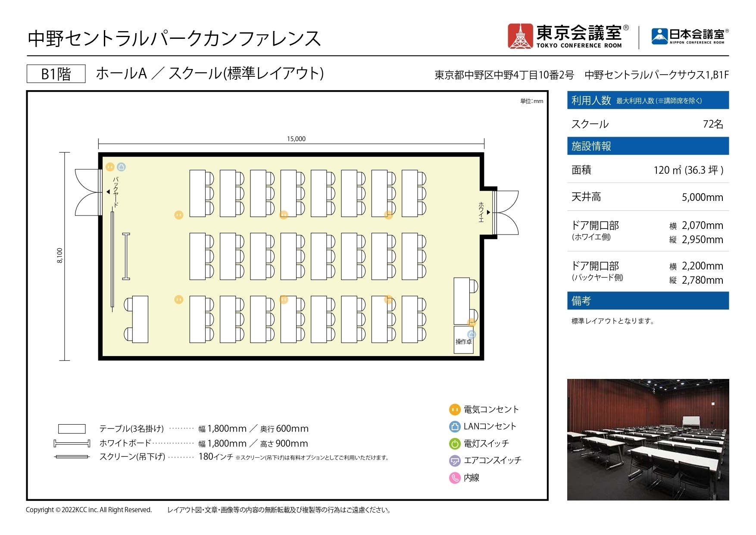Click the LANコンセント legend icon

(455, 427)
